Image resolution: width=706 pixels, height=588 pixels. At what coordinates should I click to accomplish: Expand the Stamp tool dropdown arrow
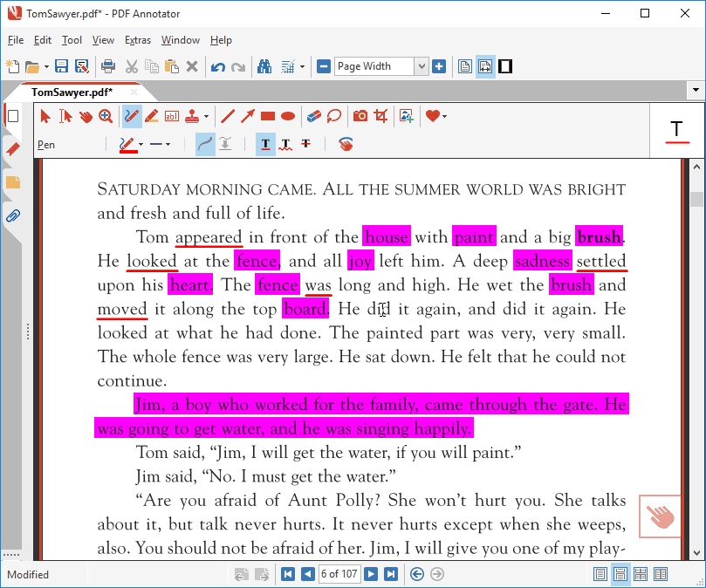206,117
